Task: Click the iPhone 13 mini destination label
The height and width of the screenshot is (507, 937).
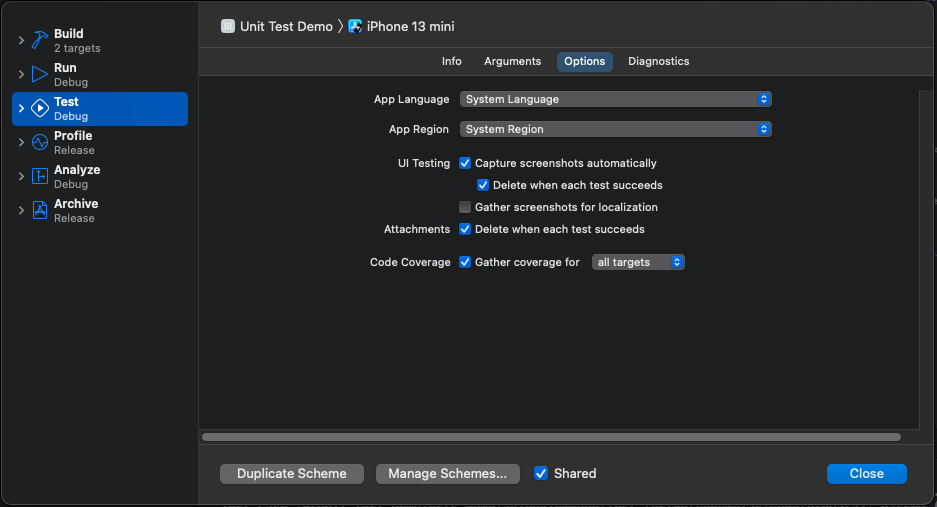Action: coord(411,26)
